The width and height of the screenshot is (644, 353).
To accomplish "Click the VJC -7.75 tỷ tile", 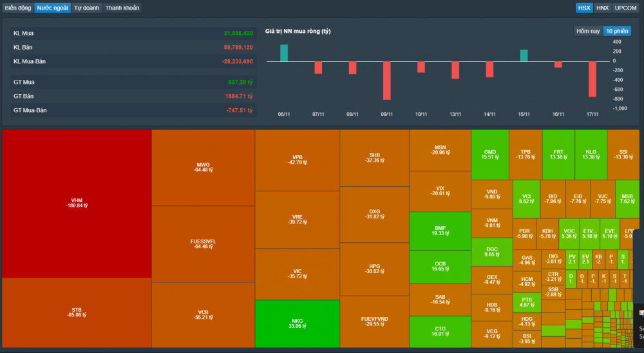I will tap(603, 199).
